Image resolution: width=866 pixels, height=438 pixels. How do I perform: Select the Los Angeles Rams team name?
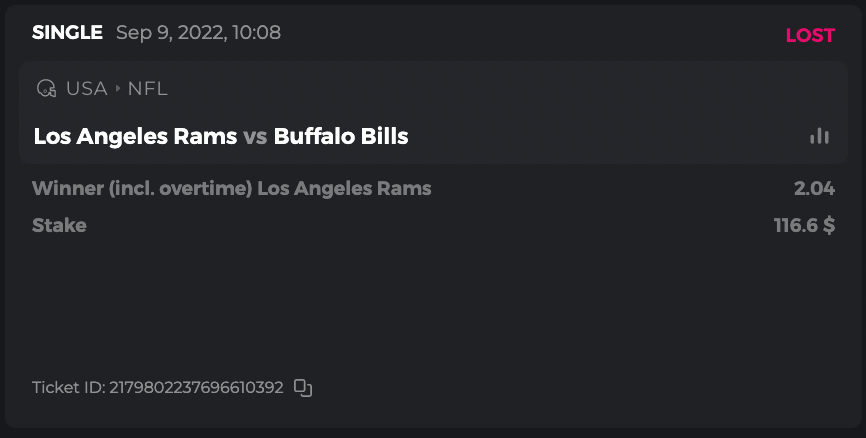pos(135,136)
